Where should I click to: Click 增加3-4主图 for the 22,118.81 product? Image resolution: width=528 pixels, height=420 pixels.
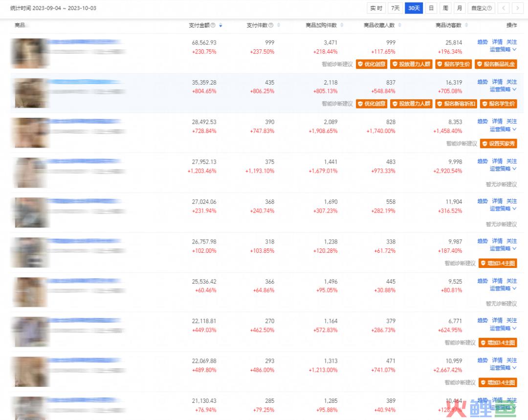(x=498, y=343)
